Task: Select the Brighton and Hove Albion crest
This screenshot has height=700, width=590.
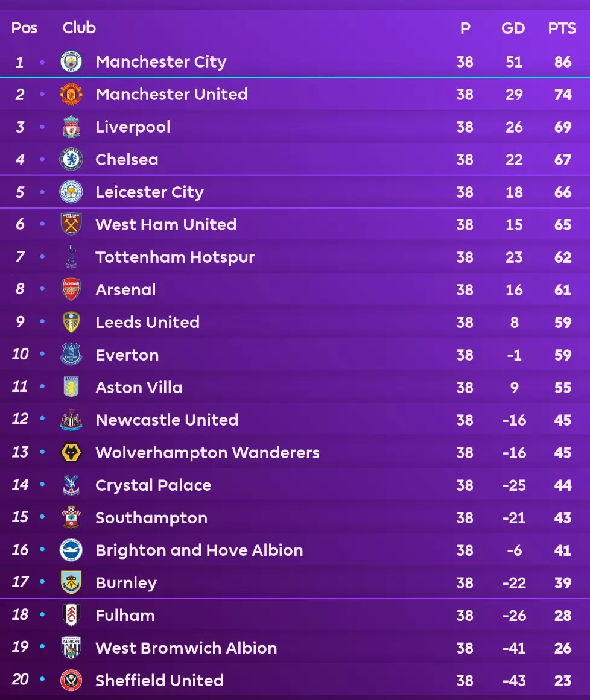Action: [71, 550]
